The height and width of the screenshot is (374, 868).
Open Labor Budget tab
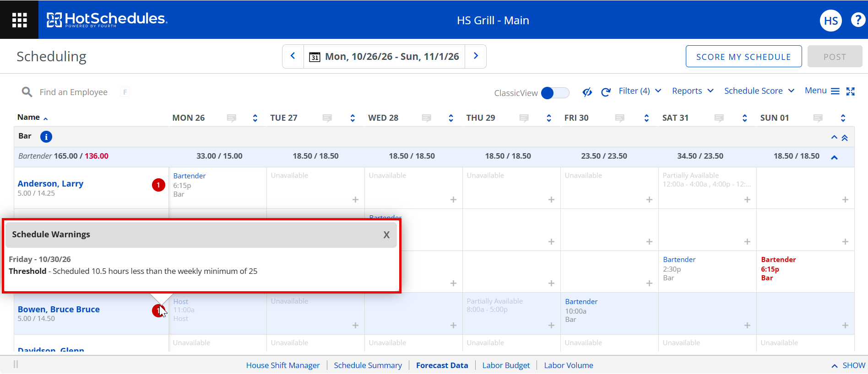(x=506, y=365)
